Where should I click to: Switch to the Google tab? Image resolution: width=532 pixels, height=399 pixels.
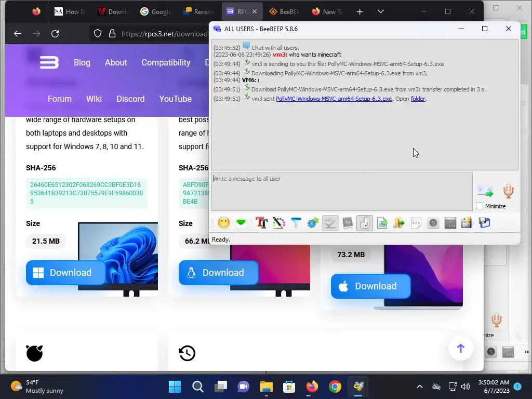tap(156, 11)
